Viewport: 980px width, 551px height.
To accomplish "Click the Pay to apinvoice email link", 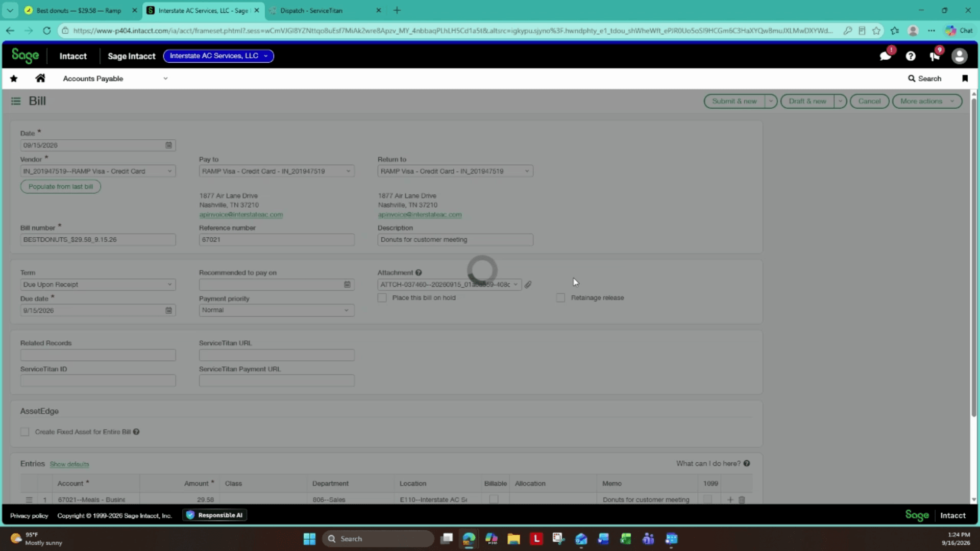I will (x=241, y=215).
